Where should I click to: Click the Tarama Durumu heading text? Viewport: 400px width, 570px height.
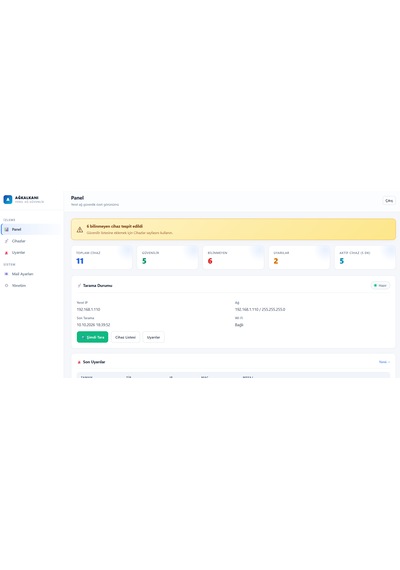97,285
